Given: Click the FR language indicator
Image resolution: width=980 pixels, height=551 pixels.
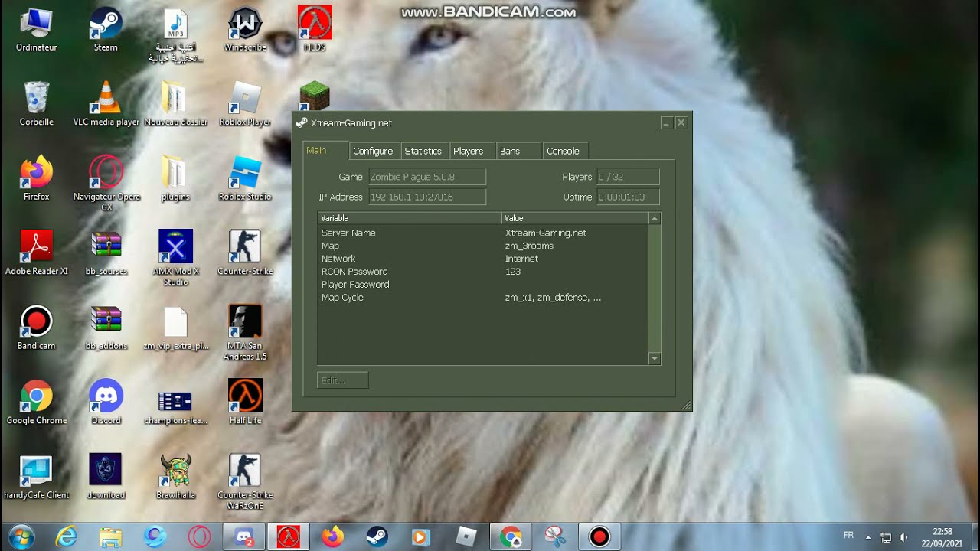Looking at the screenshot, I should pyautogui.click(x=848, y=535).
